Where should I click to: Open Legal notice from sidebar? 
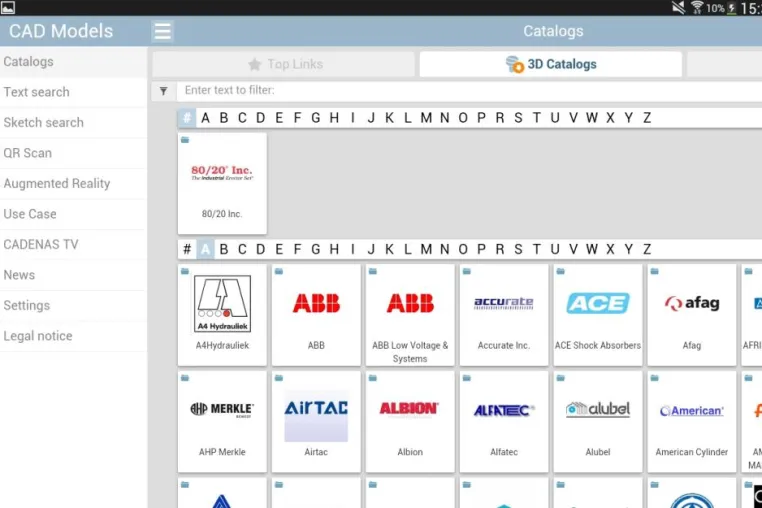[x=73, y=336]
